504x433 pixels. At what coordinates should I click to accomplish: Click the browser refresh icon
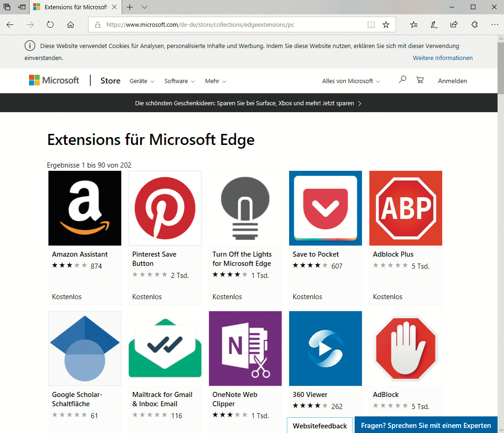(50, 24)
